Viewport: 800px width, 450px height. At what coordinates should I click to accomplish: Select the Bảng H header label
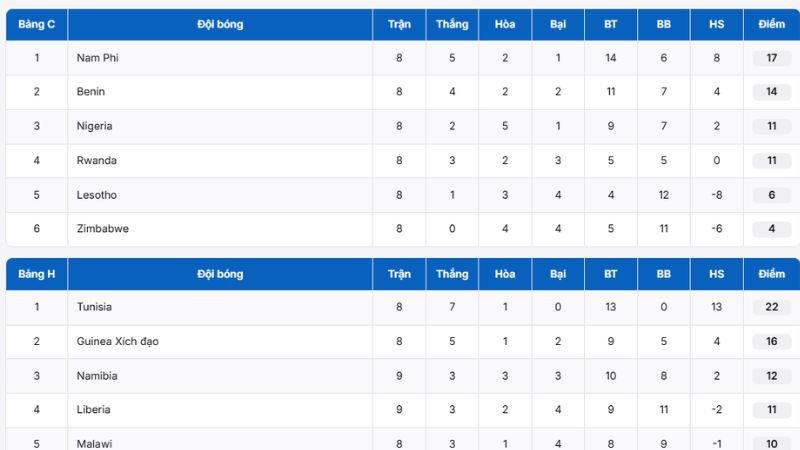coord(37,274)
